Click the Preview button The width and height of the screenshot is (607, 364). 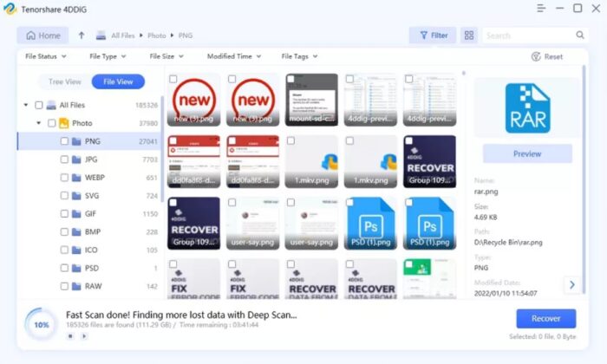click(x=527, y=153)
